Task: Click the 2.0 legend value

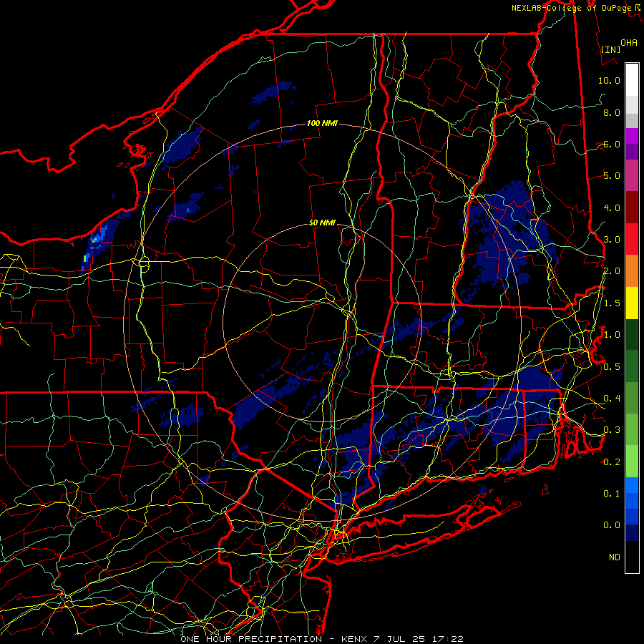Action: (612, 271)
